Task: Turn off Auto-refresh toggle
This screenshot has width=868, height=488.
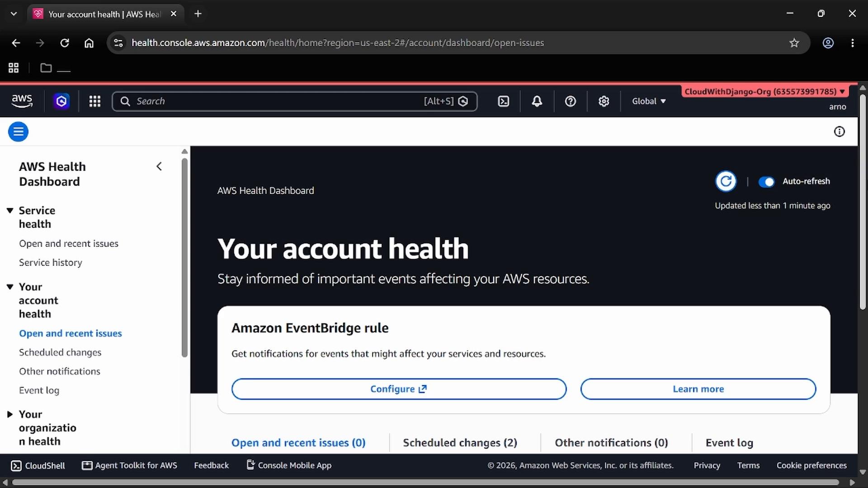Action: (x=766, y=182)
